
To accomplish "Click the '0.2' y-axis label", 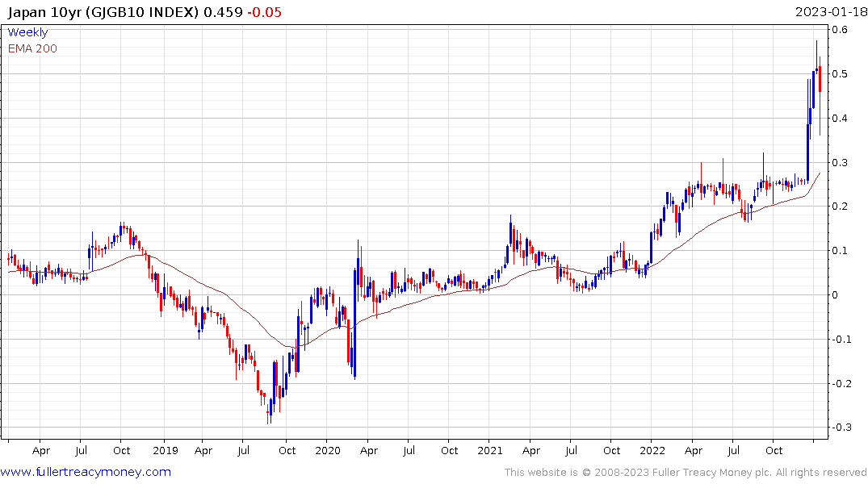I will tap(840, 207).
